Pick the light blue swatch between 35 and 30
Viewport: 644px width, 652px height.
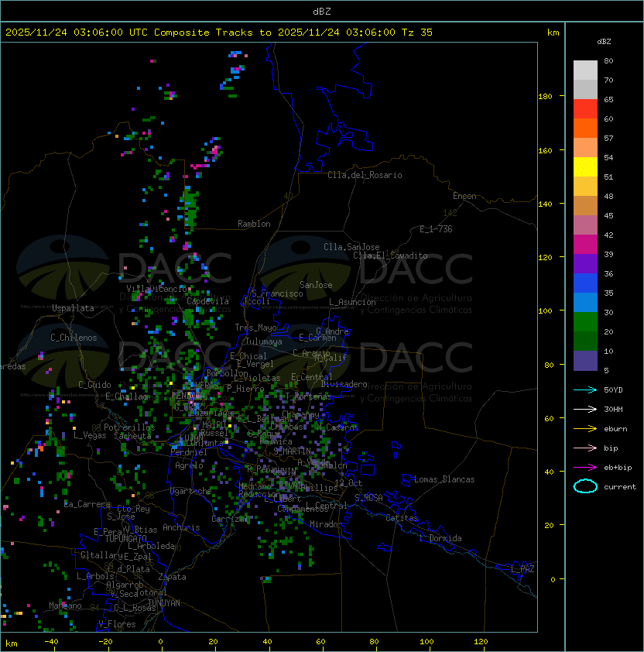click(585, 303)
